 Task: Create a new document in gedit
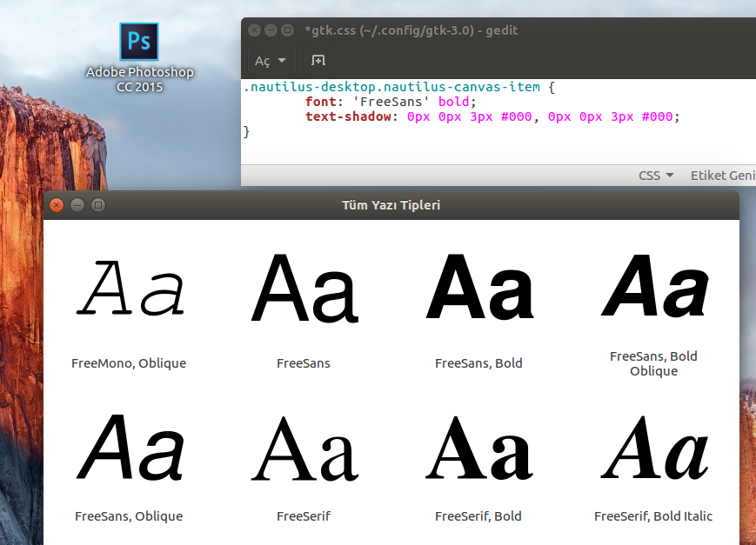coord(317,60)
